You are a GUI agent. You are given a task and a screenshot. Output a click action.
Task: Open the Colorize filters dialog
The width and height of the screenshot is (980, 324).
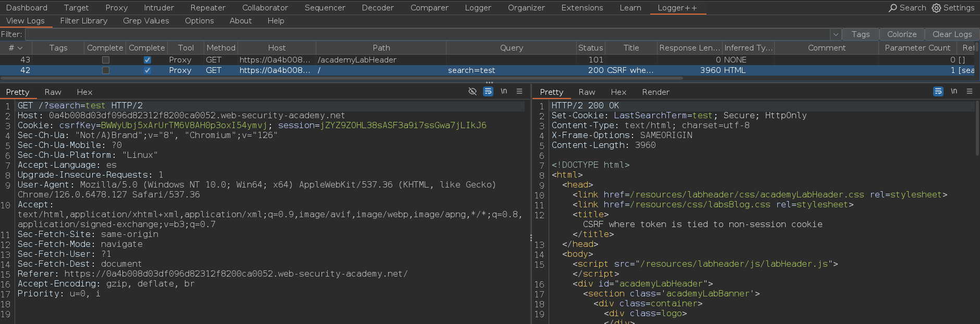(902, 34)
